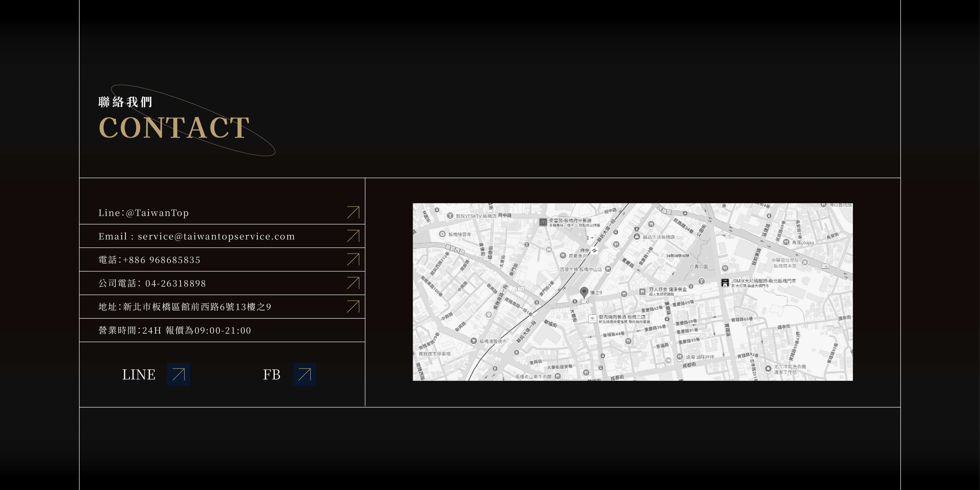Click the location pin marker on the map

[583, 292]
